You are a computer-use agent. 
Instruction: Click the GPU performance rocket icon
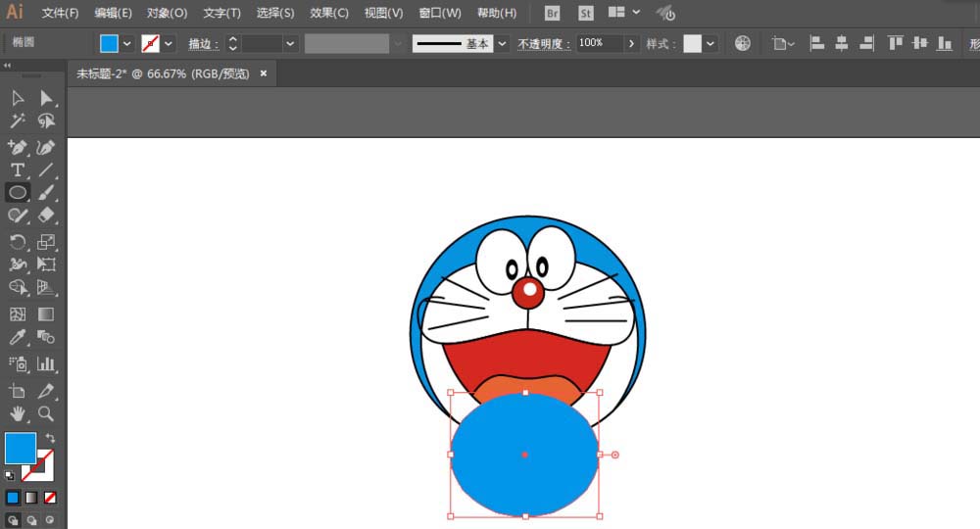click(665, 13)
